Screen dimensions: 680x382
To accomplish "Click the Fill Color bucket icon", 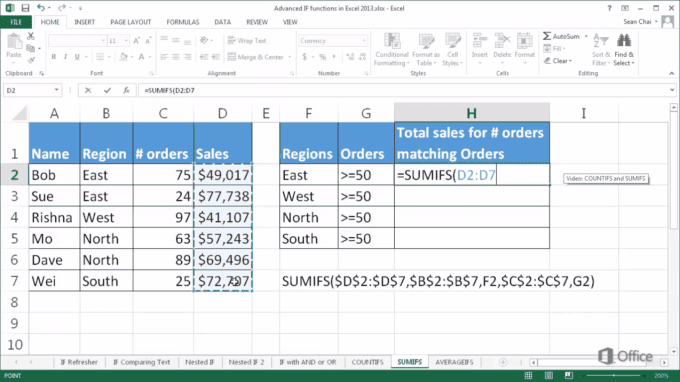I will pos(123,57).
